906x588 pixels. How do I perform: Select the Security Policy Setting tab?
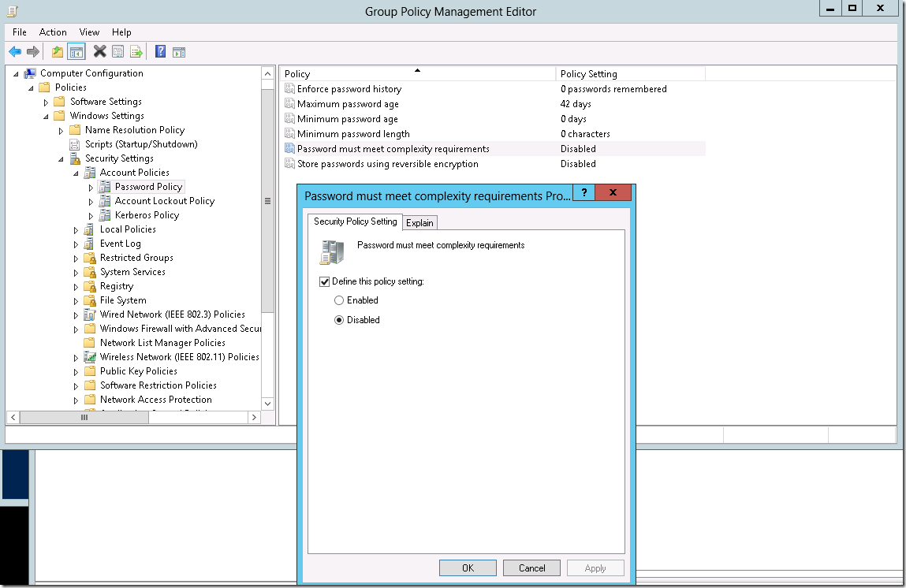coord(356,221)
